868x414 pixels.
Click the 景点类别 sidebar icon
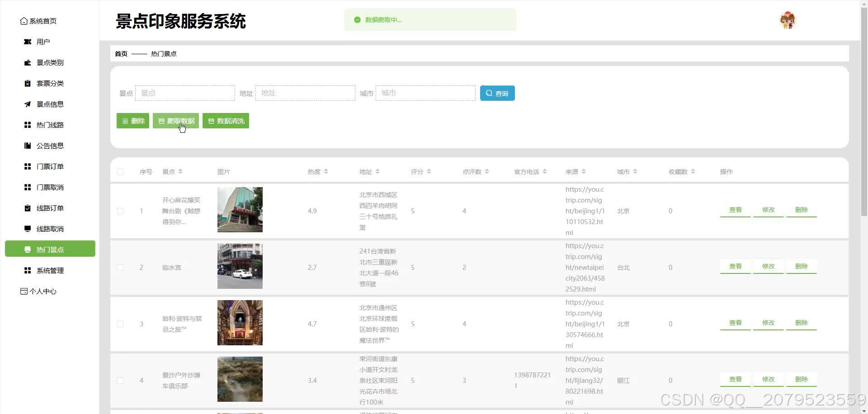click(x=28, y=63)
